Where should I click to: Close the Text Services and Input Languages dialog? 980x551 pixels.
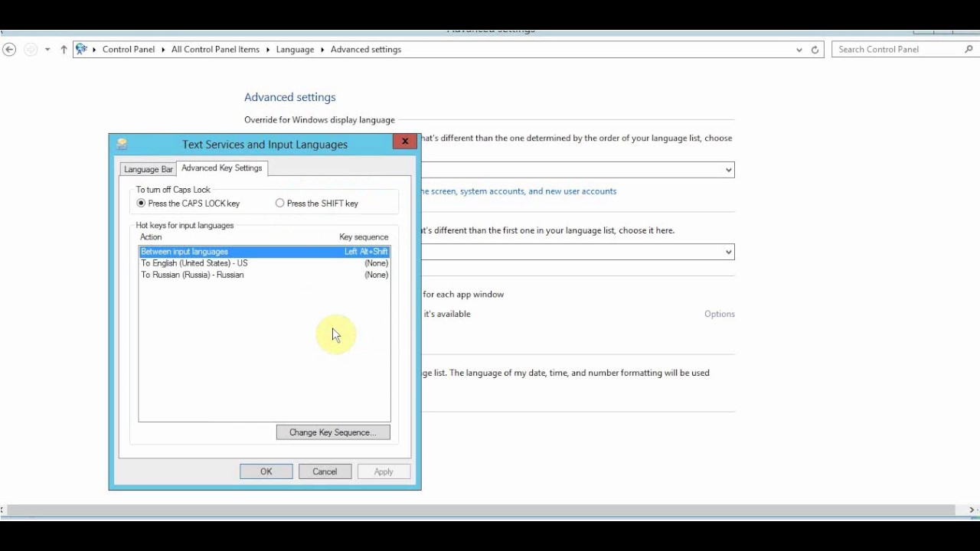pyautogui.click(x=405, y=142)
